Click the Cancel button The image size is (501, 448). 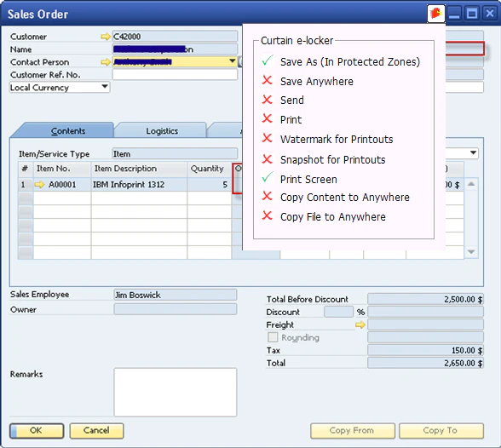pos(96,431)
